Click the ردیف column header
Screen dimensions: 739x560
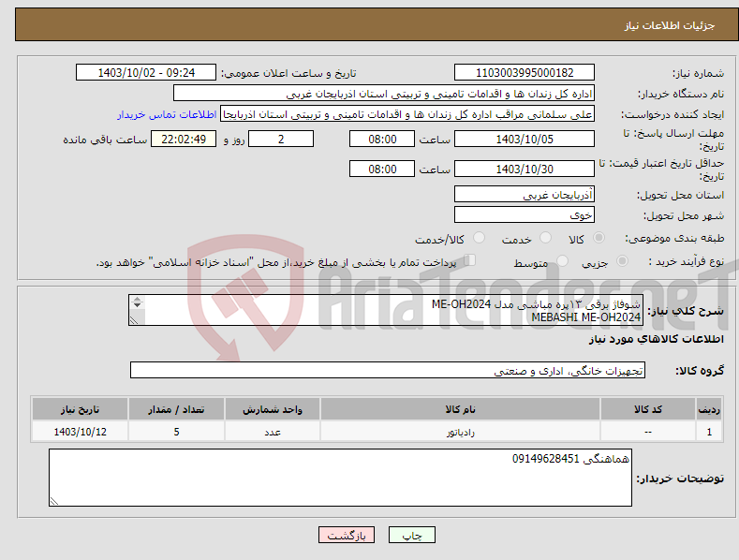coord(709,409)
